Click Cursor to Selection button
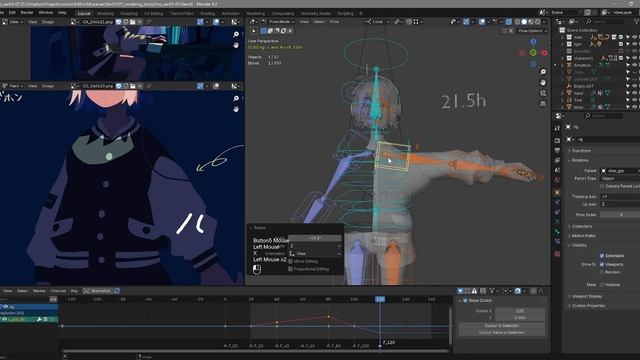 click(502, 326)
